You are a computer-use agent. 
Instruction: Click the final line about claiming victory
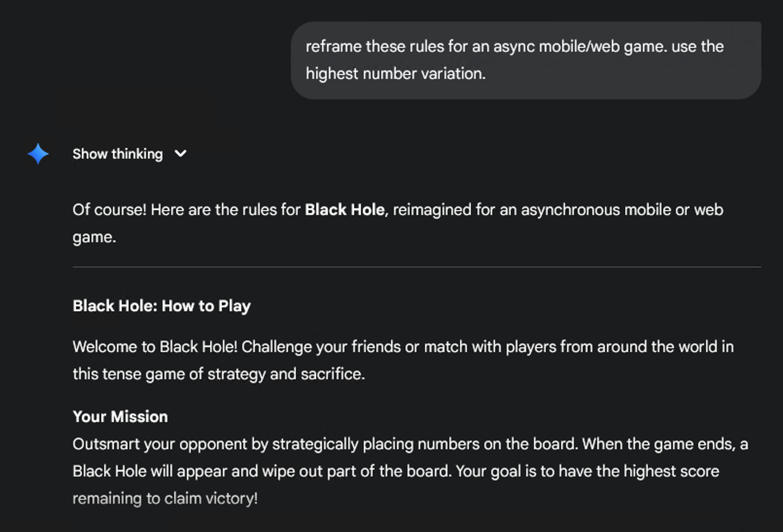[164, 498]
